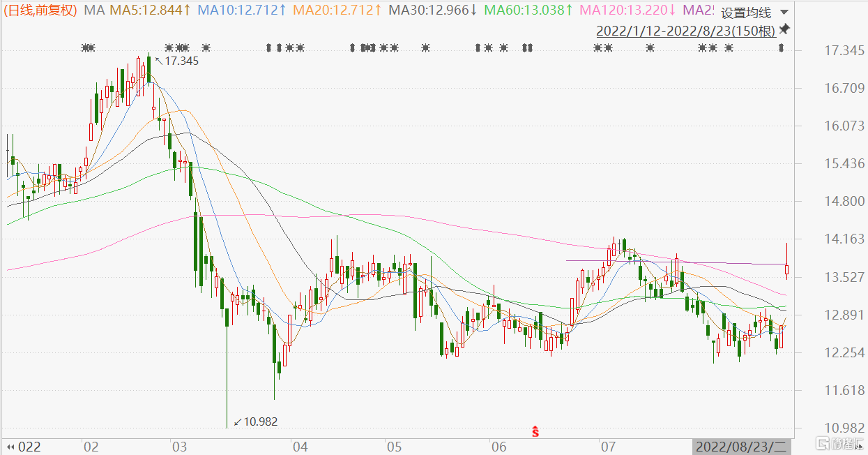The height and width of the screenshot is (455, 868).
Task: Click the 02 month label on time axis
Action: coord(90,446)
